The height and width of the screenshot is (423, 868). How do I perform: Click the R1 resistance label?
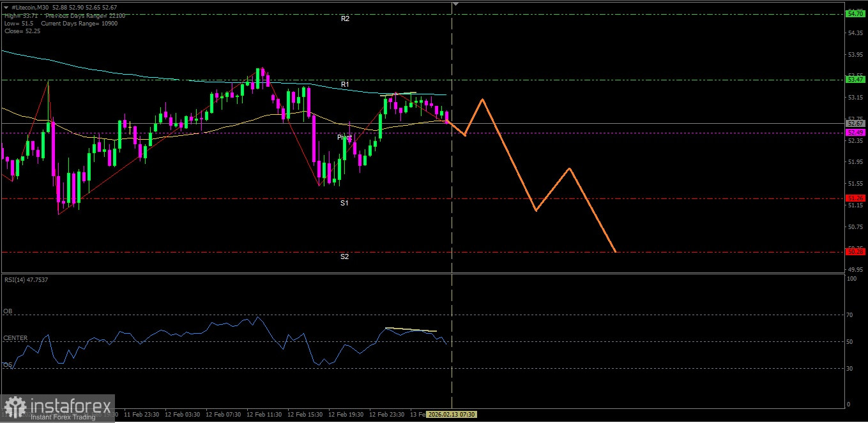click(x=345, y=85)
